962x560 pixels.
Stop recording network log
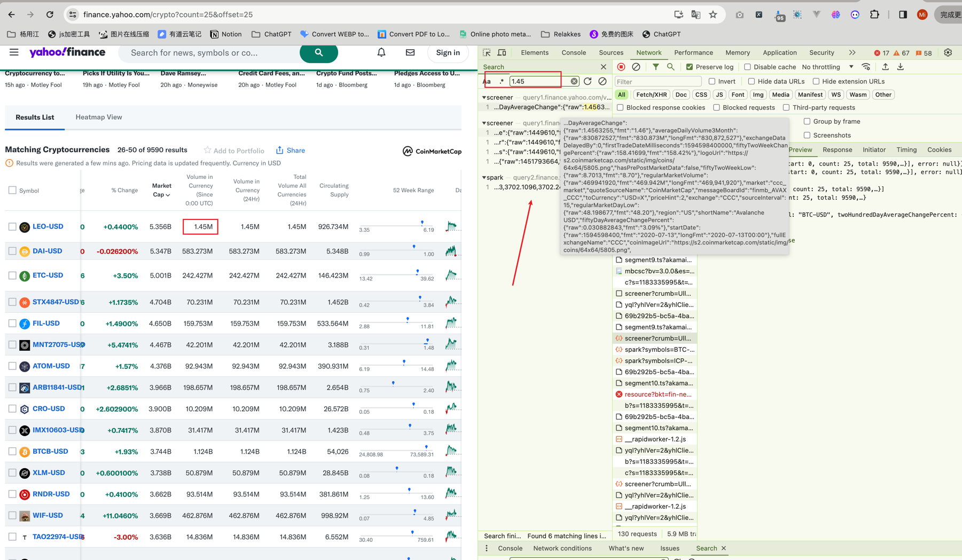pos(621,67)
